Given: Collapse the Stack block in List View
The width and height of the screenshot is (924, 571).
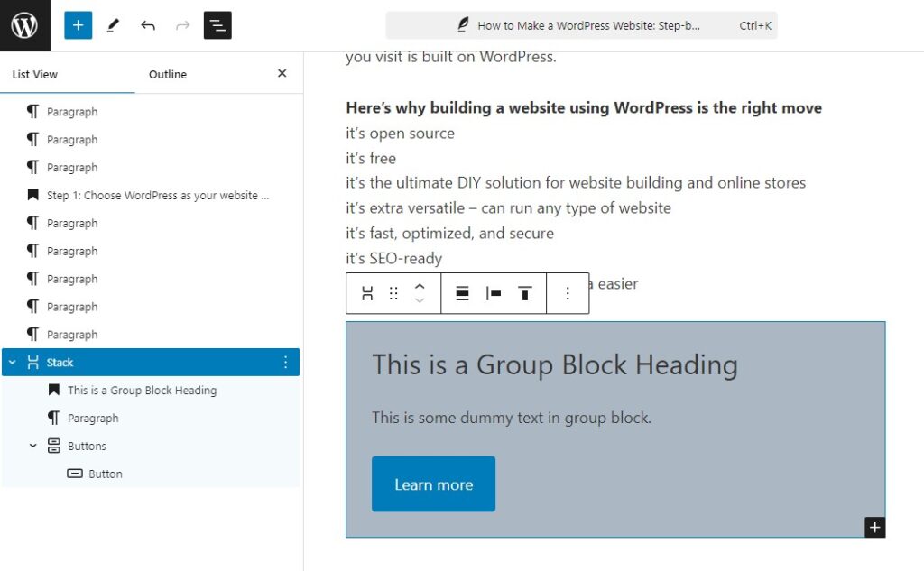Looking at the screenshot, I should (11, 362).
